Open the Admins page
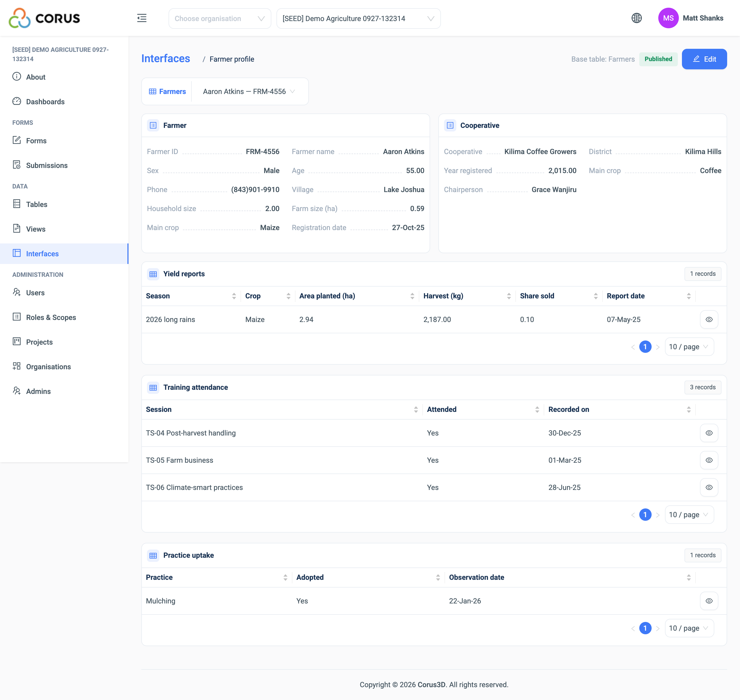 (64, 391)
